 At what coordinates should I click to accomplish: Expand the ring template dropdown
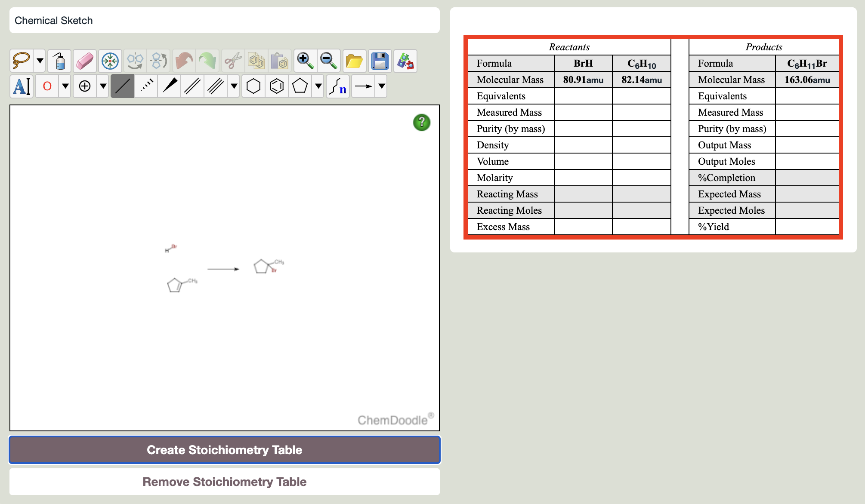(x=318, y=86)
